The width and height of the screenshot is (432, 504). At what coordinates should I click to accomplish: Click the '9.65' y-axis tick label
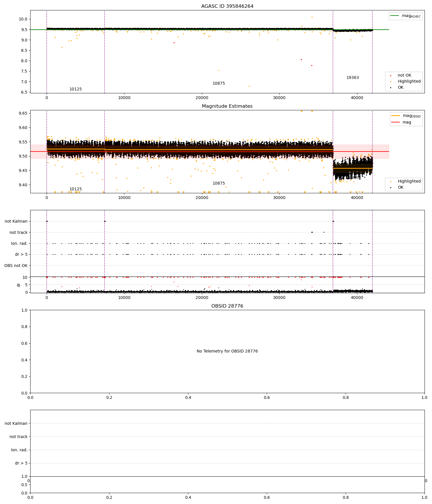pos(24,113)
